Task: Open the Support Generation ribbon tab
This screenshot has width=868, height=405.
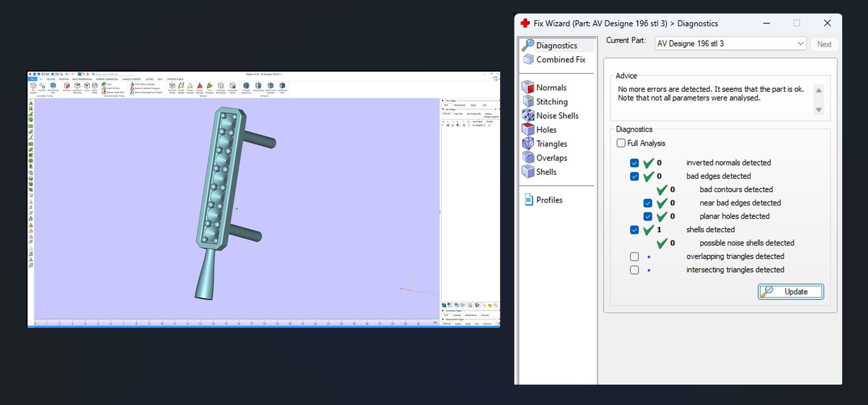Action: pyautogui.click(x=106, y=79)
